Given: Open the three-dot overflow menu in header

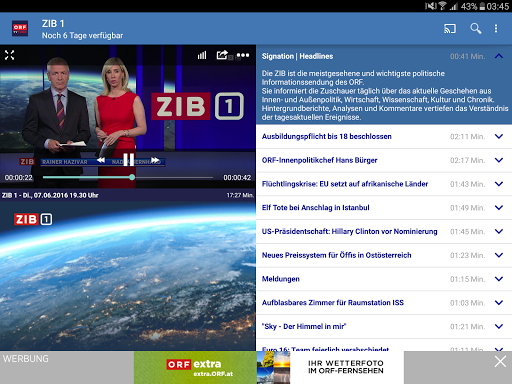Looking at the screenshot, I should (496, 29).
